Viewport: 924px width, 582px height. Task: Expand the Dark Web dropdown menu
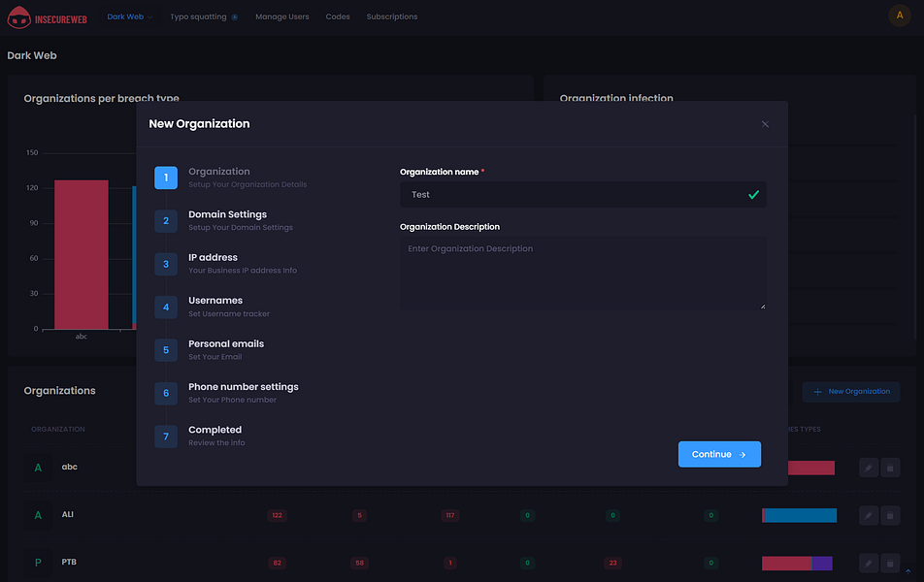(x=129, y=16)
